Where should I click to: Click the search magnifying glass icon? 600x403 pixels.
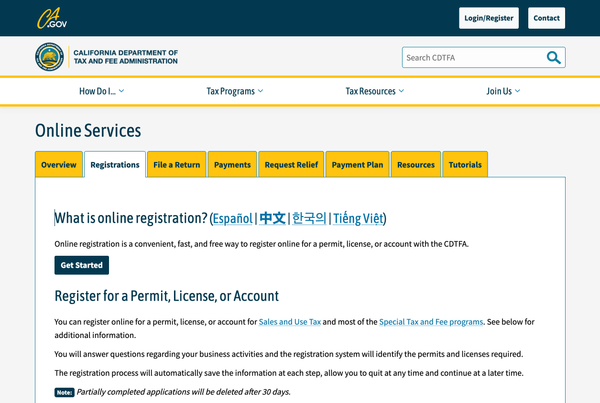point(553,58)
